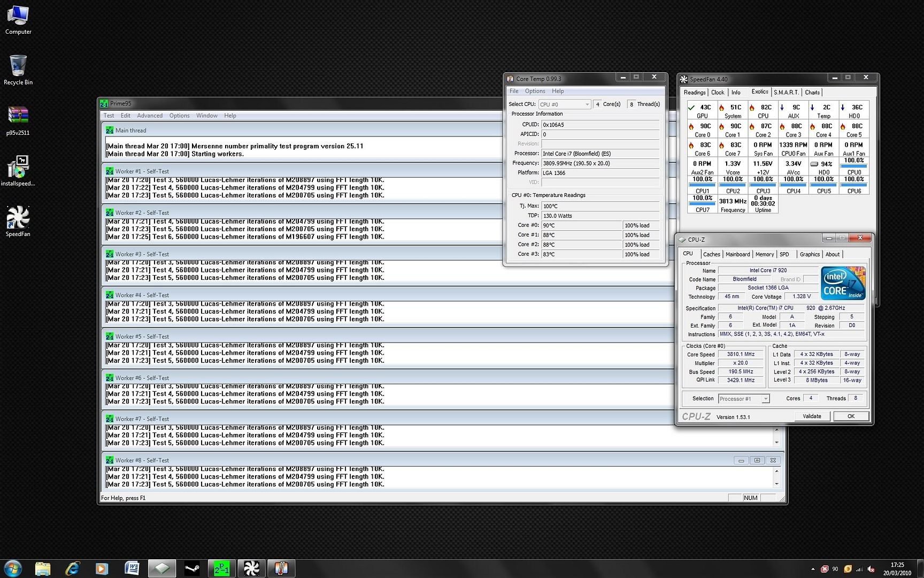The width and height of the screenshot is (924, 578).
Task: Click the Core Temp title bar icon
Action: (510, 79)
